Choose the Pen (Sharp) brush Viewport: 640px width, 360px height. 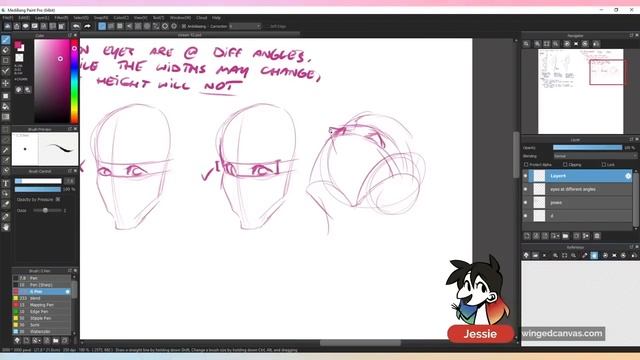point(42,285)
